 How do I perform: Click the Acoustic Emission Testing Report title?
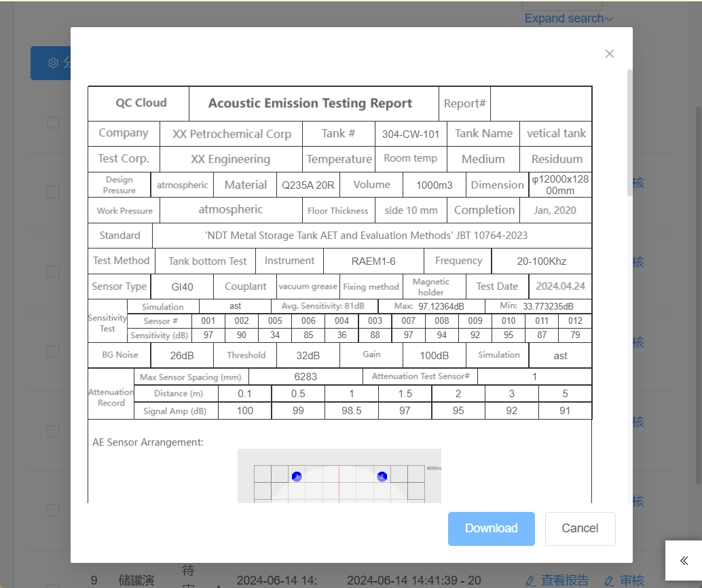click(x=310, y=103)
